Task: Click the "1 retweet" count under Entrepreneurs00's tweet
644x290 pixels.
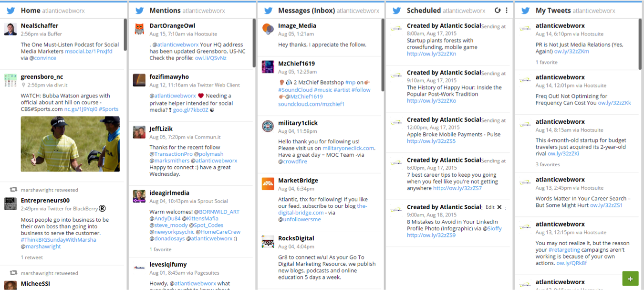Action: [31, 257]
